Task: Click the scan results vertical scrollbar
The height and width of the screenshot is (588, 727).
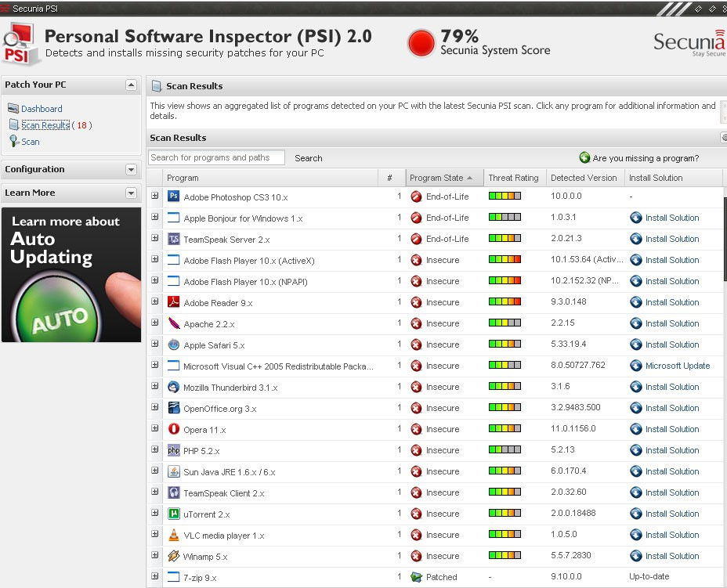Action: (725, 239)
